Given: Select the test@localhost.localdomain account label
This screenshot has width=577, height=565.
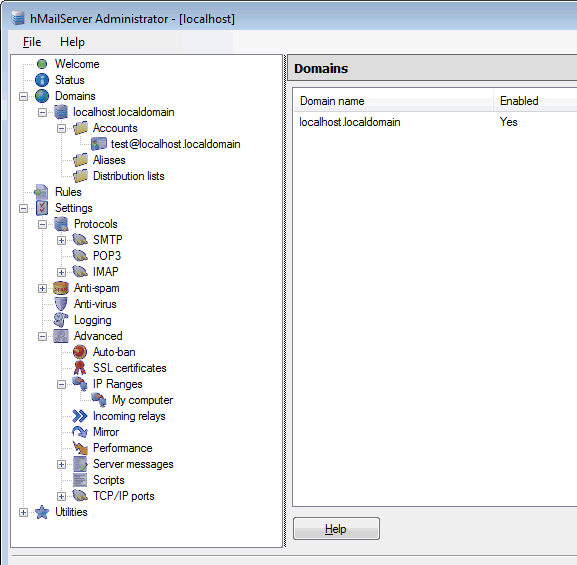Looking at the screenshot, I should tap(176, 144).
